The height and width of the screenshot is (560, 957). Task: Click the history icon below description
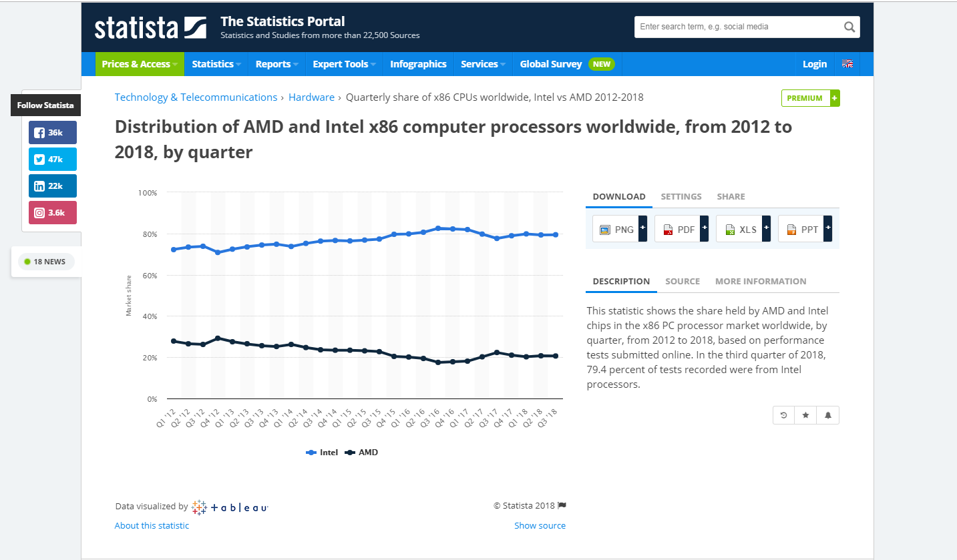tap(784, 415)
